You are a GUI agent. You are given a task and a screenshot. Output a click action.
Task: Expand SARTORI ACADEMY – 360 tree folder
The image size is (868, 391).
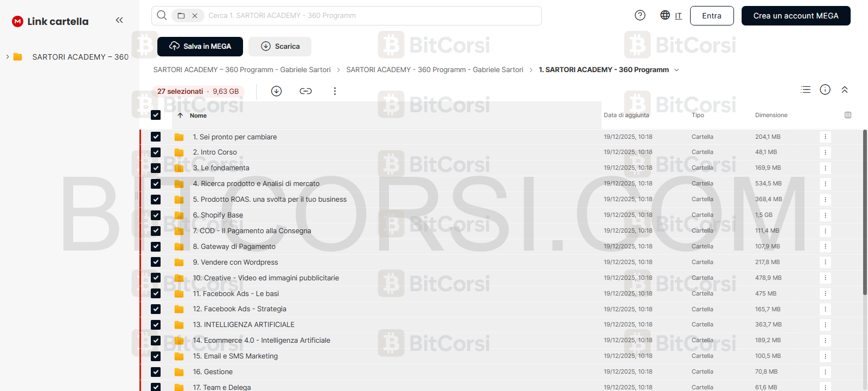tap(8, 56)
